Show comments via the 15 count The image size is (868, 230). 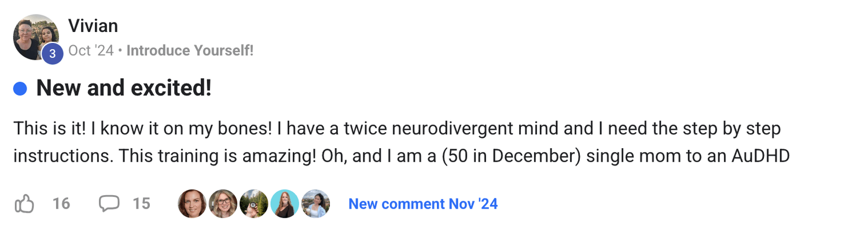141,204
